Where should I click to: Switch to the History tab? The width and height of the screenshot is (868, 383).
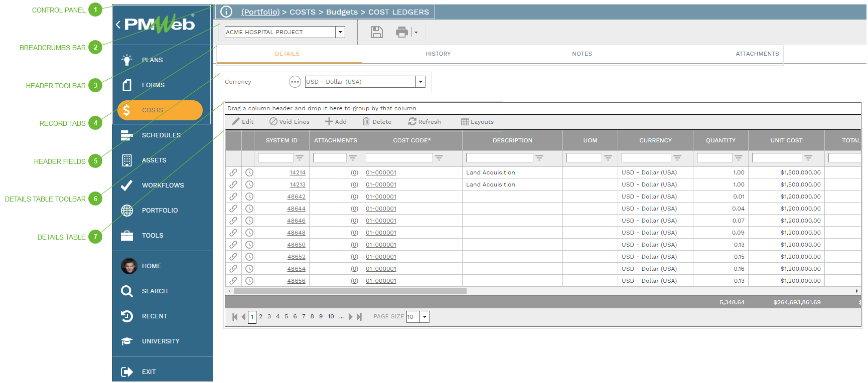tap(438, 54)
